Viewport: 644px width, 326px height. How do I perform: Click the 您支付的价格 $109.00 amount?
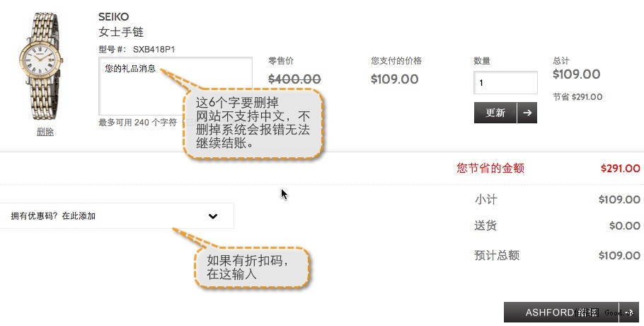(x=394, y=79)
